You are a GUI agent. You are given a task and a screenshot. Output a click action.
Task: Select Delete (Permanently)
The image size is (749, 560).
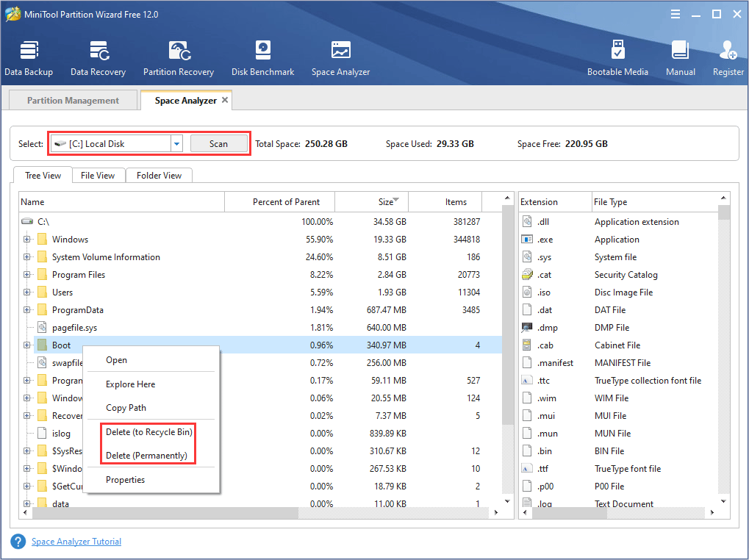point(151,456)
